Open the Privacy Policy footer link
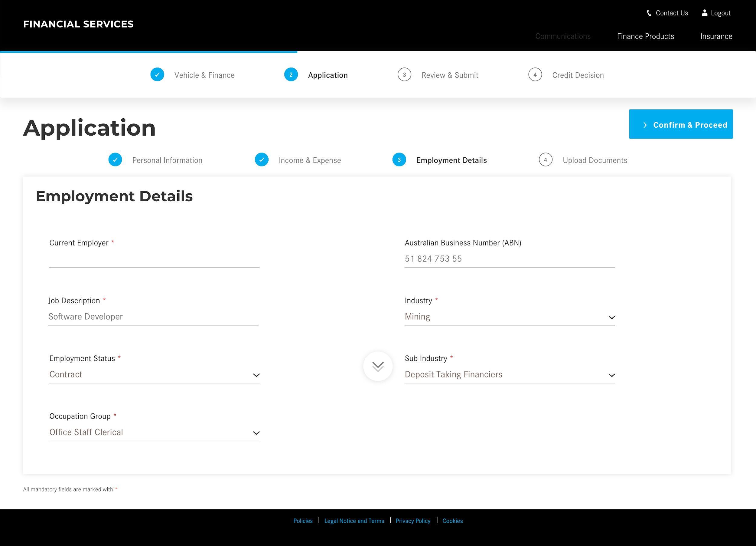 tap(413, 521)
